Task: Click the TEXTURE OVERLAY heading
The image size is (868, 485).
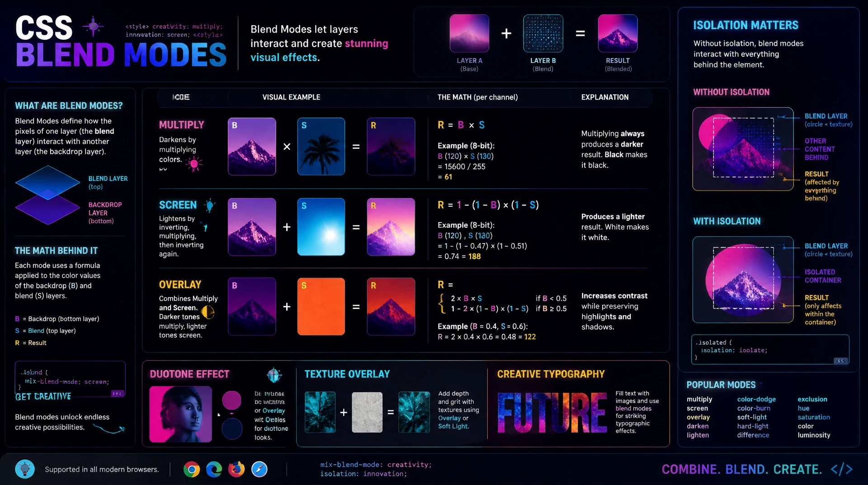Action: 347,374
